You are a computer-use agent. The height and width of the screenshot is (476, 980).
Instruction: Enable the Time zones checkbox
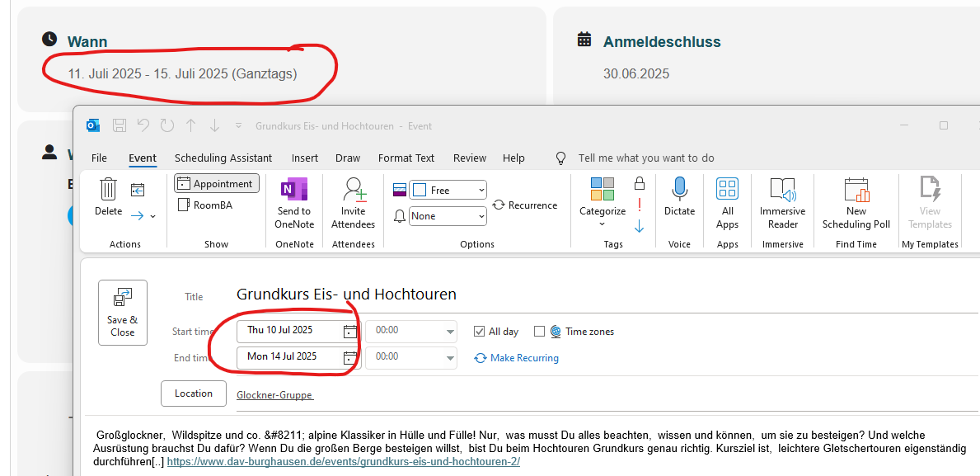click(x=540, y=332)
